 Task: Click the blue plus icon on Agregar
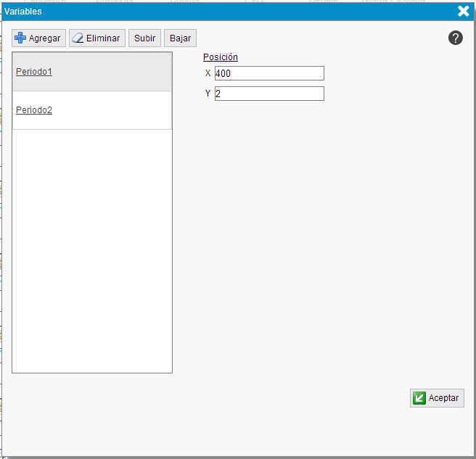(20, 38)
